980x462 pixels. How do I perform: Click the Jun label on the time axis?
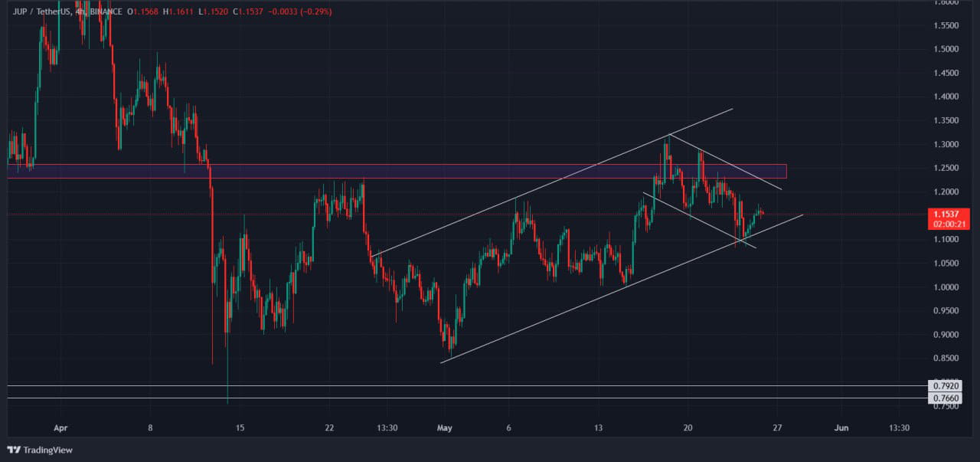(841, 428)
